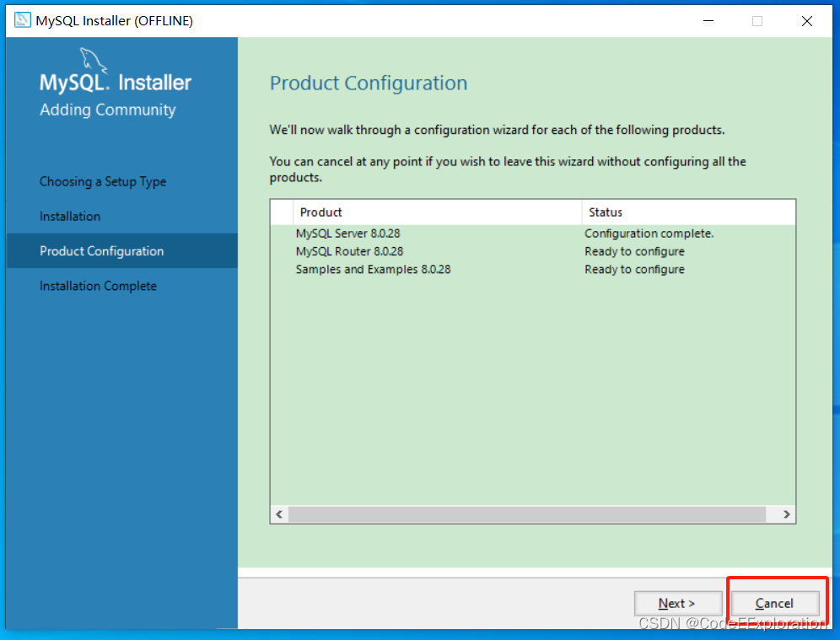
Task: Click the Next button
Action: pyautogui.click(x=678, y=603)
